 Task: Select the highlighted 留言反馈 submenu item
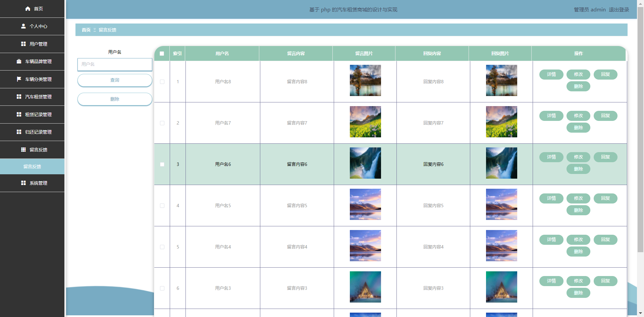[32, 167]
